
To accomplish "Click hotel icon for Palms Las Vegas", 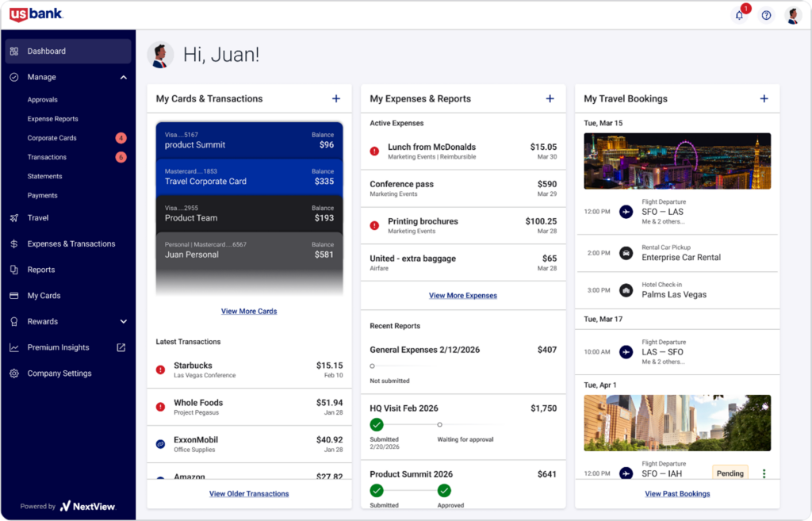I will tap(626, 290).
